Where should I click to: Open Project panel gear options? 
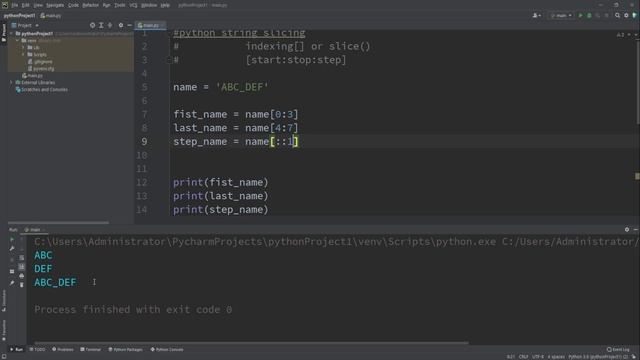click(x=121, y=25)
